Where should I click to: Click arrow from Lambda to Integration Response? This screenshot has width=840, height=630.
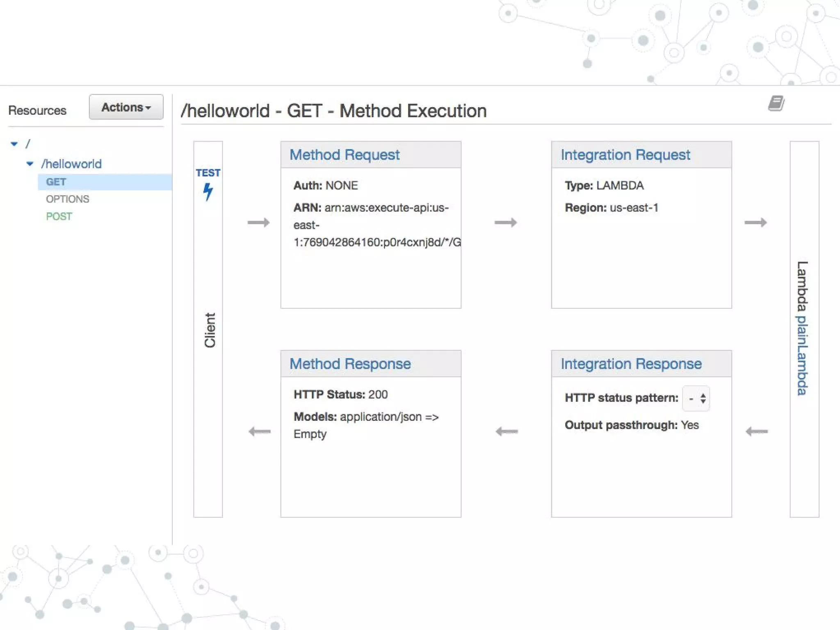756,431
